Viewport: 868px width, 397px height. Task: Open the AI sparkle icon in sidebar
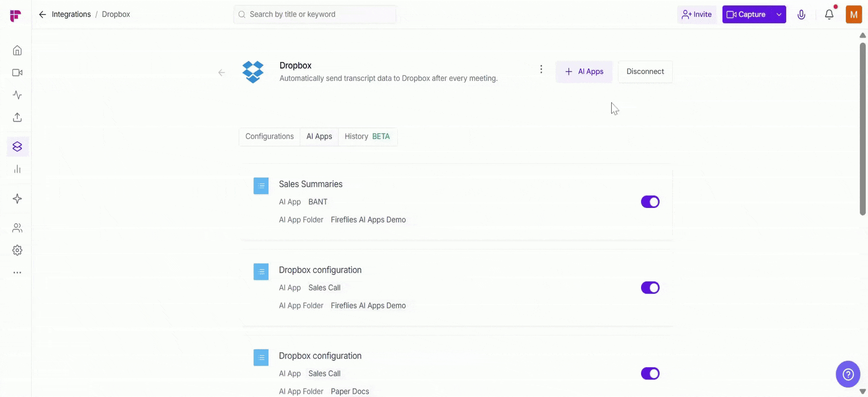coord(17,199)
